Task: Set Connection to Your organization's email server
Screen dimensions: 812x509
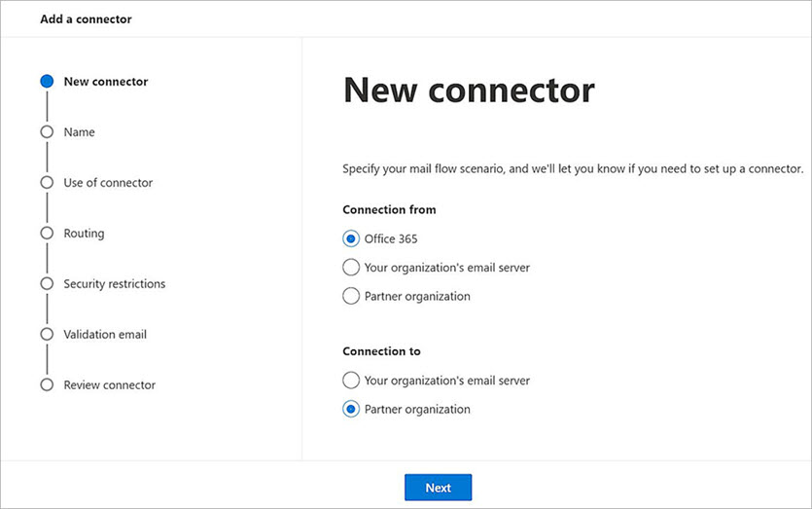Action: pyautogui.click(x=351, y=381)
